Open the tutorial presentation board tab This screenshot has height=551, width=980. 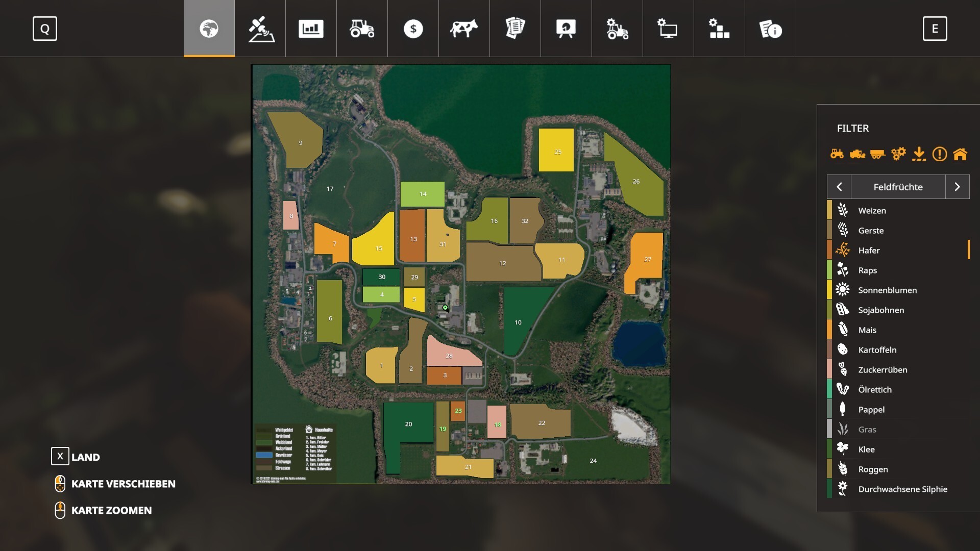566,29
